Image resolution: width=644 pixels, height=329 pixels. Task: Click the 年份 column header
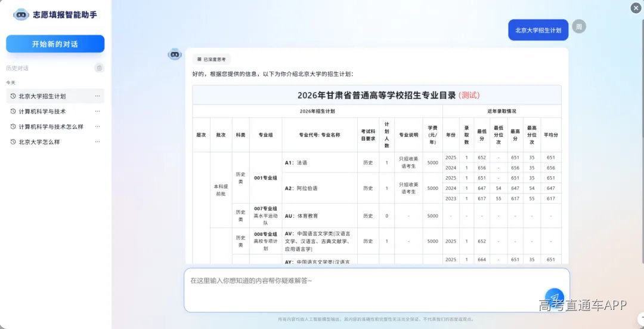point(451,135)
